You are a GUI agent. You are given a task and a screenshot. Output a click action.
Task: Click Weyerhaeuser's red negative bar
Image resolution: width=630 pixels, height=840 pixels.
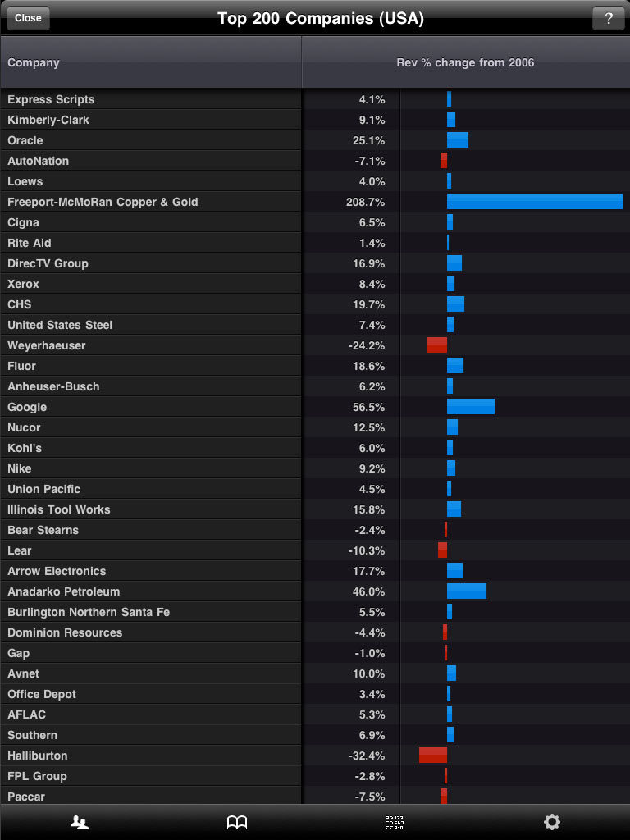coord(436,345)
